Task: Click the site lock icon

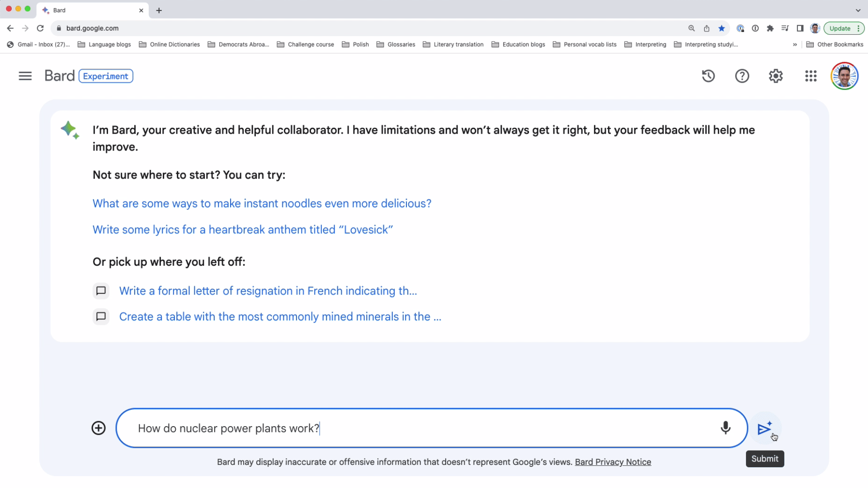Action: pyautogui.click(x=59, y=28)
